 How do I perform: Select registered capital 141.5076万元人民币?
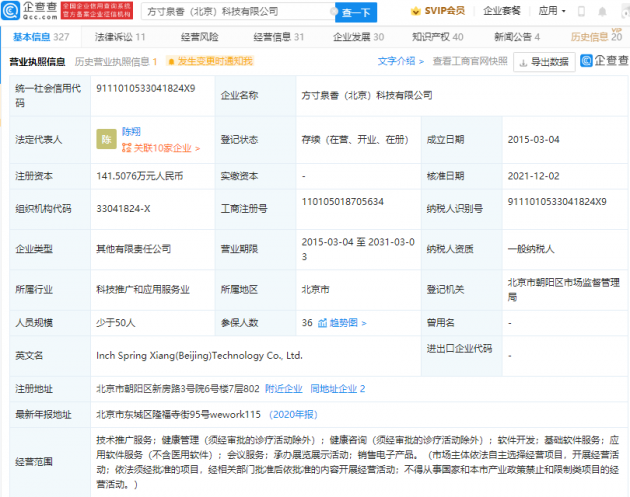(139, 176)
